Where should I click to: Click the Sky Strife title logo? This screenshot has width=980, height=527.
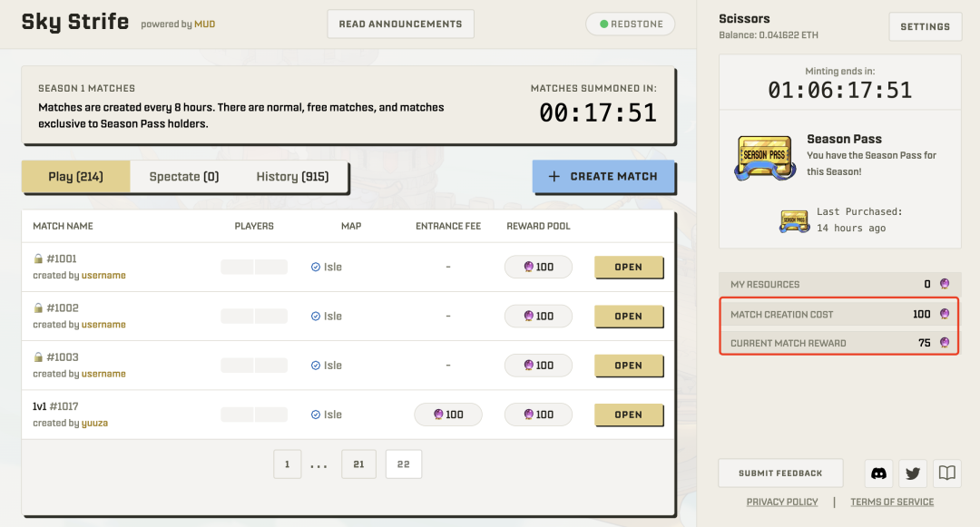click(75, 22)
